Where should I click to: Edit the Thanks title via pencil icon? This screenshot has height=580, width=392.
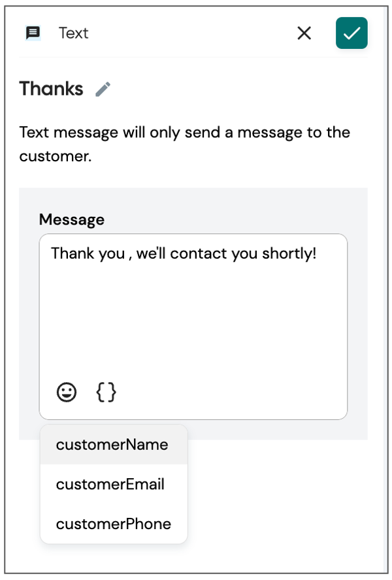coord(103,89)
